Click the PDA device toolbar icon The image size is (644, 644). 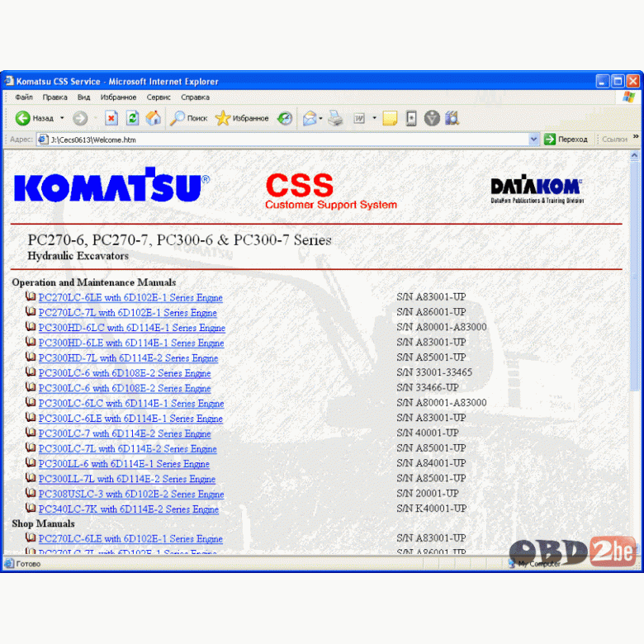point(411,118)
